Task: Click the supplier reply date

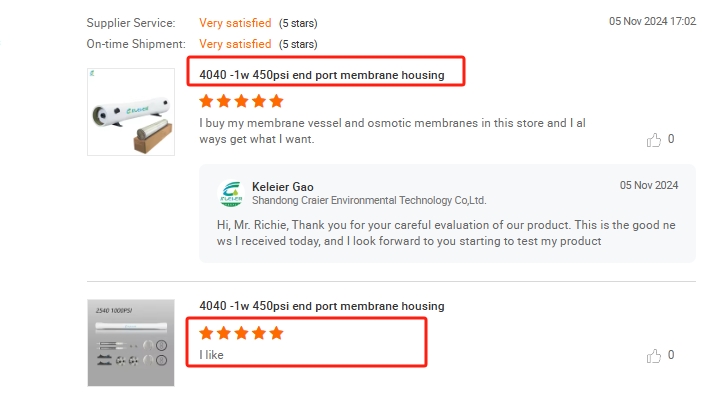Action: tap(649, 186)
